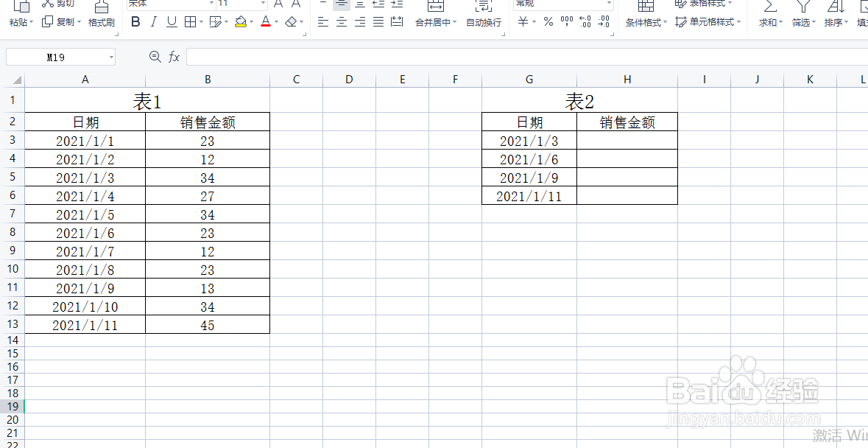Select cell with value 13
The height and width of the screenshot is (448, 868).
208,288
